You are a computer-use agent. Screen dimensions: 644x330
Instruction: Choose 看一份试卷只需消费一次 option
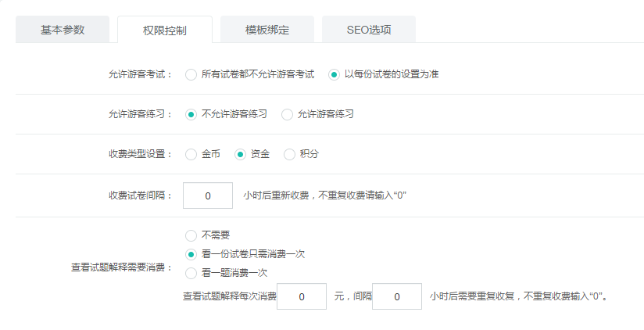[x=191, y=254]
